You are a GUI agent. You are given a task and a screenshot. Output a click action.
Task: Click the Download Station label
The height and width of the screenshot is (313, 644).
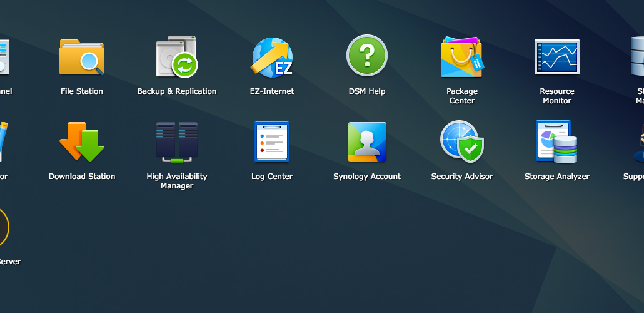82,177
